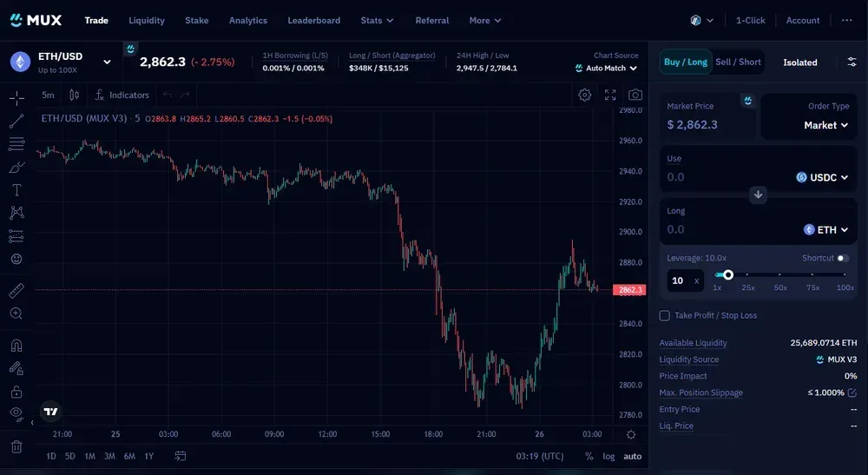Select the crosshair cursor tool
Viewport: 868px width, 475px height.
[16, 98]
